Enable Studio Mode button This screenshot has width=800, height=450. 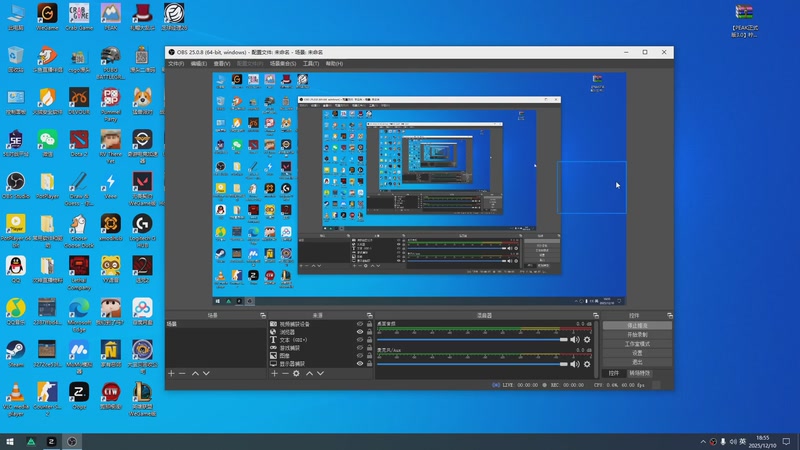click(x=637, y=344)
